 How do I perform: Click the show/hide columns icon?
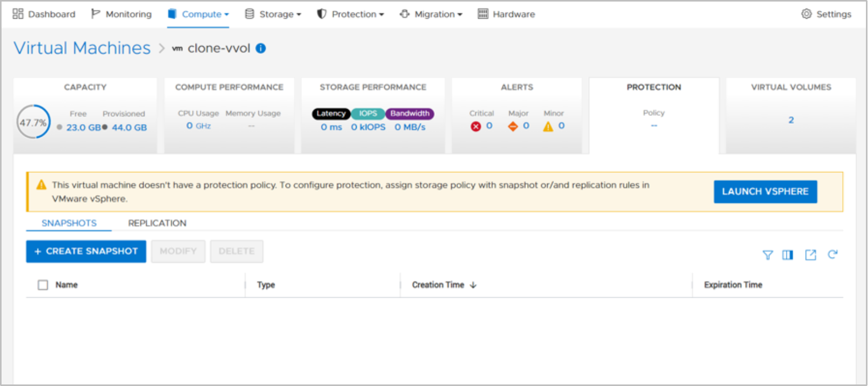788,255
